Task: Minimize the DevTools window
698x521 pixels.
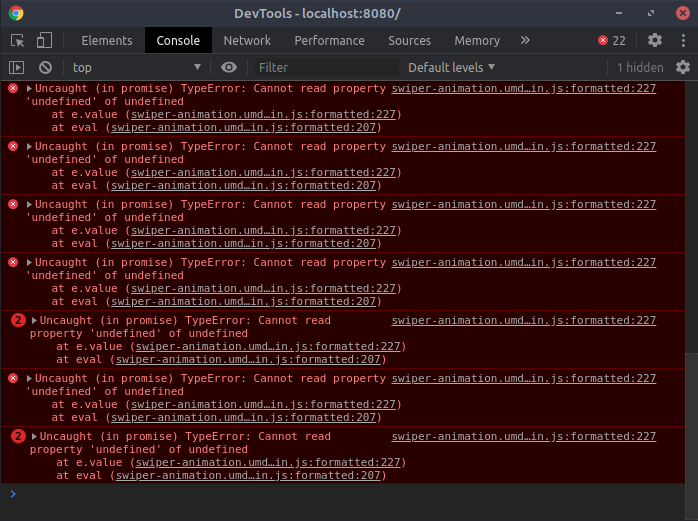Action: pos(619,13)
